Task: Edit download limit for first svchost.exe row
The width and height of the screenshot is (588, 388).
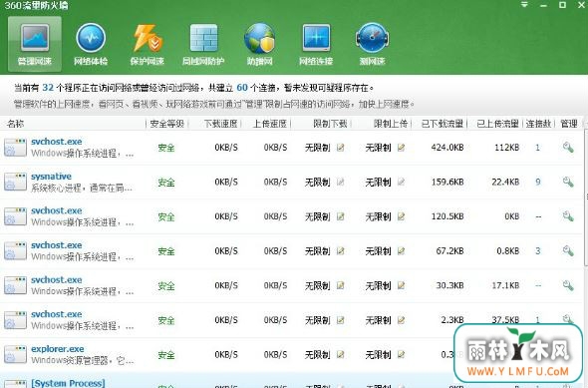Action: (341, 148)
